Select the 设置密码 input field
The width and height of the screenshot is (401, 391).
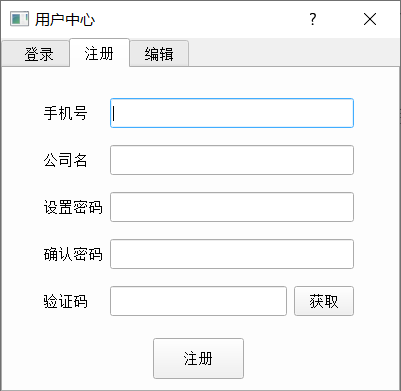232,207
